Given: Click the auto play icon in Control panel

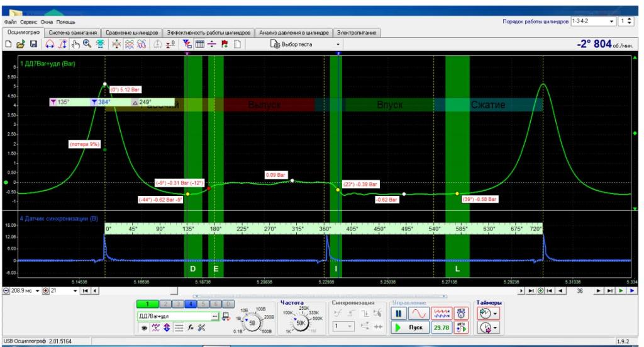Looking at the screenshot, I should 461,327.
